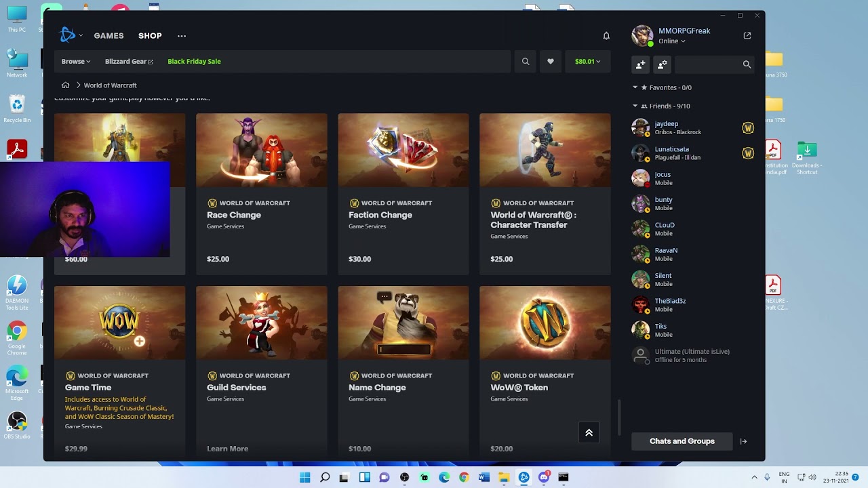Open dropdown arrow beside Battle.net logo

81,35
